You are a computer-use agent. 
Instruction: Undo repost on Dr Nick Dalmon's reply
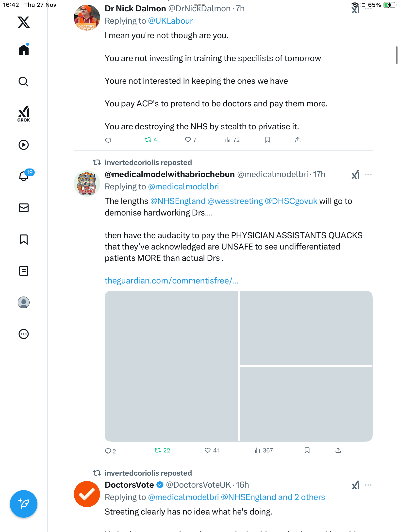click(148, 140)
